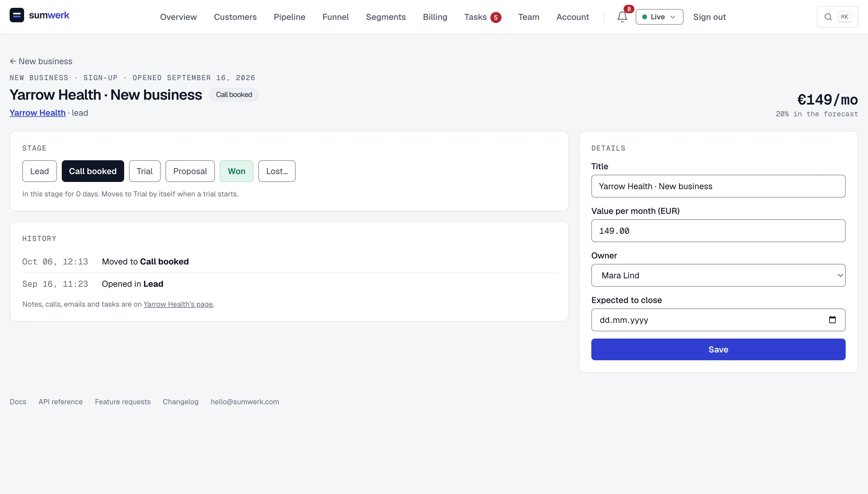Click the €149/mo deal value
This screenshot has height=494, width=868.
pyautogui.click(x=827, y=100)
